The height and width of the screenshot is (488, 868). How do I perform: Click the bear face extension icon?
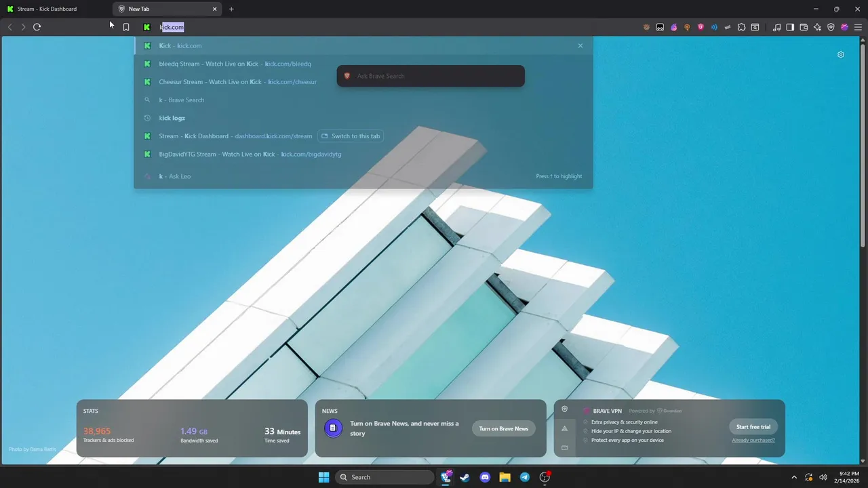[x=646, y=27]
